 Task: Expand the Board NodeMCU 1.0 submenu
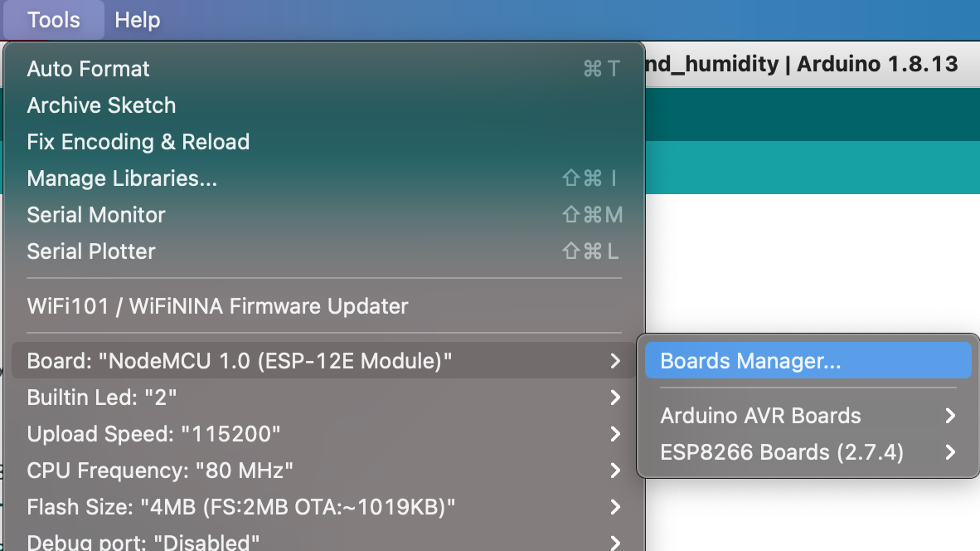point(240,361)
